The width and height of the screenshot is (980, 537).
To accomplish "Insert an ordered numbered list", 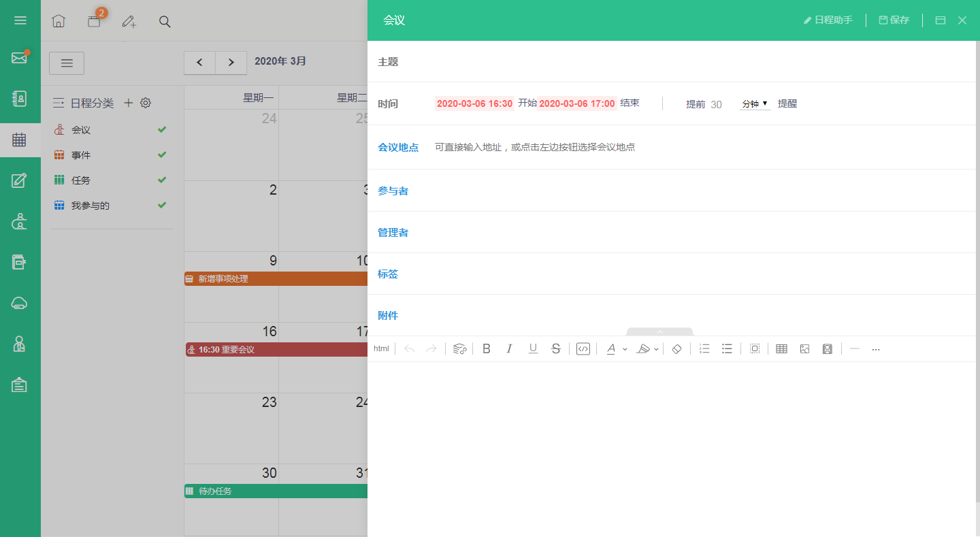I will point(704,348).
